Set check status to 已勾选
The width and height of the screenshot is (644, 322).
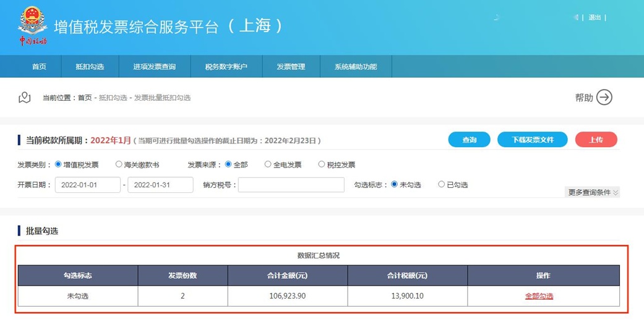[441, 184]
